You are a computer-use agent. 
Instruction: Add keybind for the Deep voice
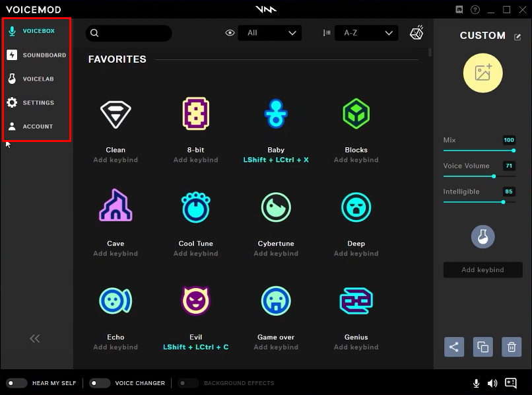(356, 254)
